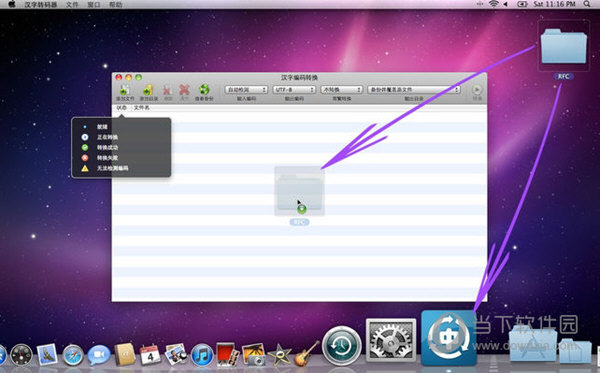Screen dimensions: 600x373
Task: Click the Spotlight magnifier icon
Action: coord(587,4)
